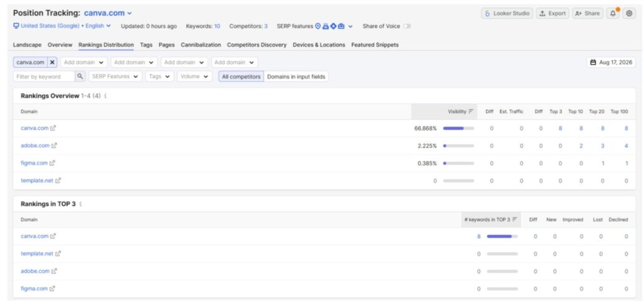Switch to the Devices & Locations tab
The width and height of the screenshot is (644, 301).
(x=319, y=45)
